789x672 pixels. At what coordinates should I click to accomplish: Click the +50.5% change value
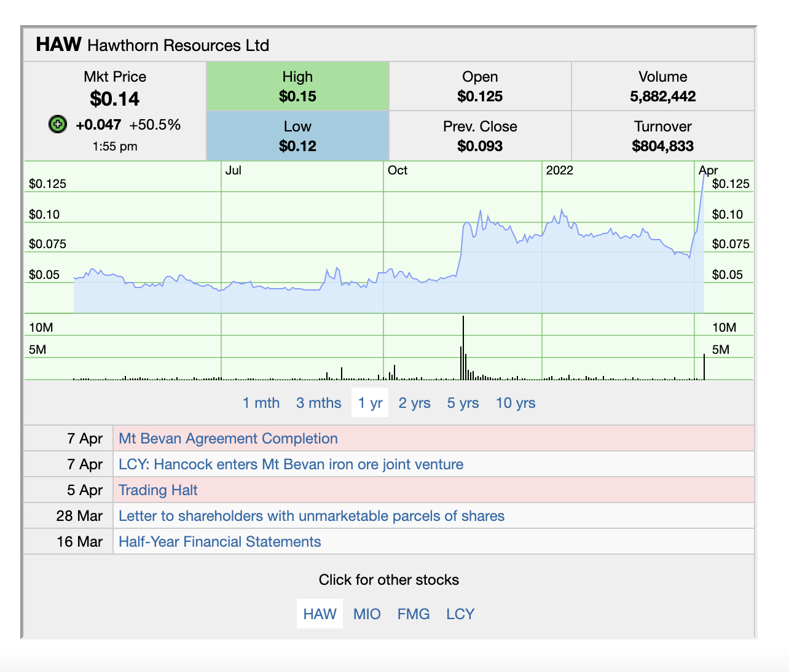pos(155,125)
